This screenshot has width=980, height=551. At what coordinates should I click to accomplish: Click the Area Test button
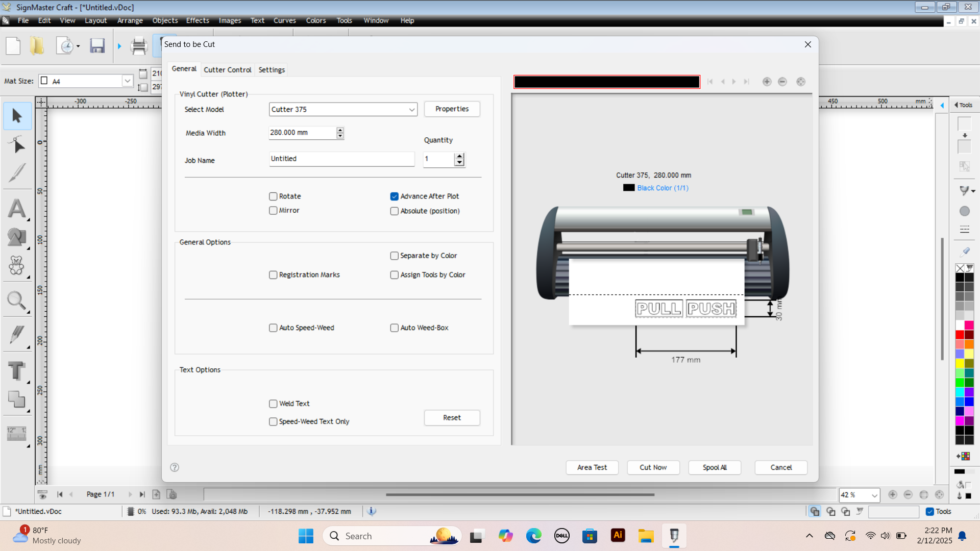[592, 467]
